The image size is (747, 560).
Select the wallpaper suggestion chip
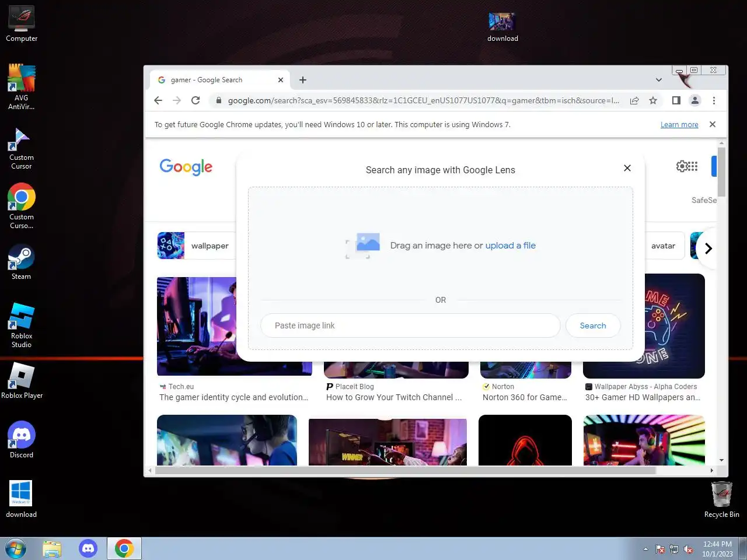[197, 246]
